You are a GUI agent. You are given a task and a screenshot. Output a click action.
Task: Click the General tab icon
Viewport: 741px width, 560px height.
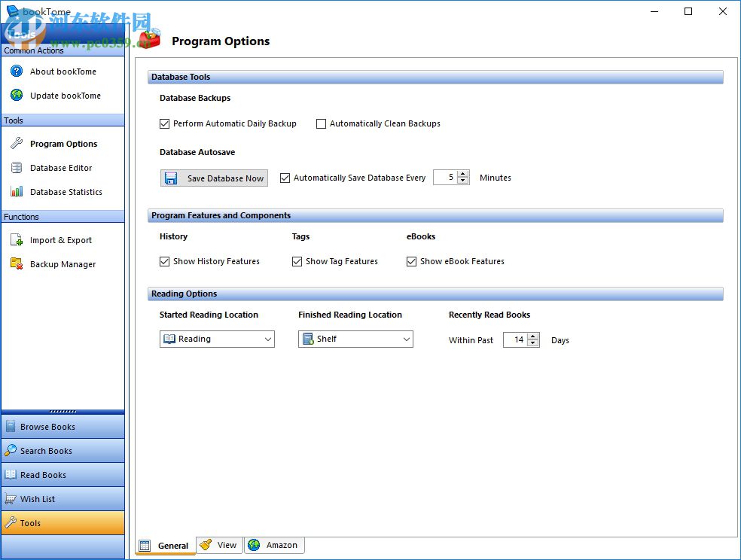[x=145, y=546]
